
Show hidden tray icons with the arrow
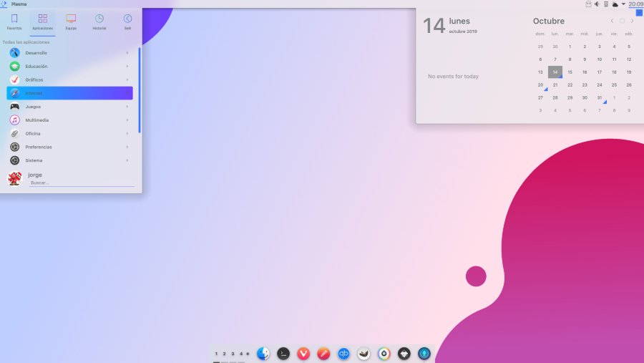pos(623,4)
